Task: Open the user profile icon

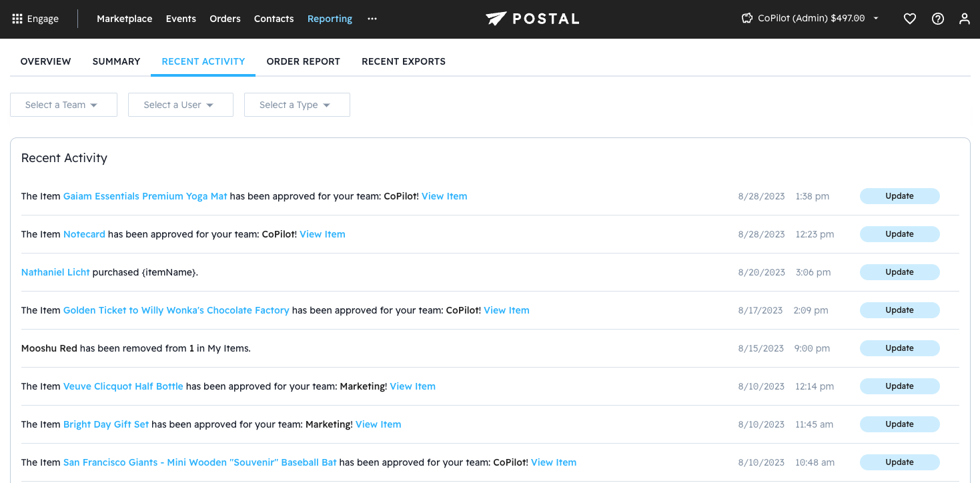Action: pos(964,19)
